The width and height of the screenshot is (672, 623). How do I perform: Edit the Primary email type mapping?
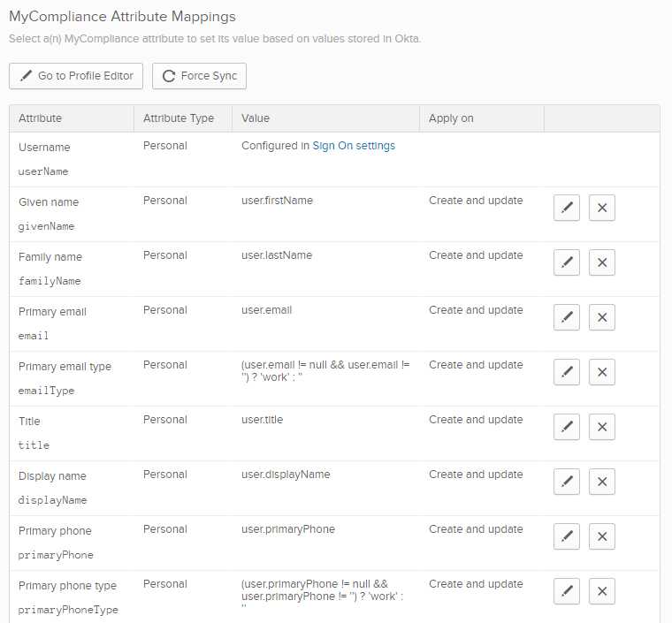[x=566, y=372]
